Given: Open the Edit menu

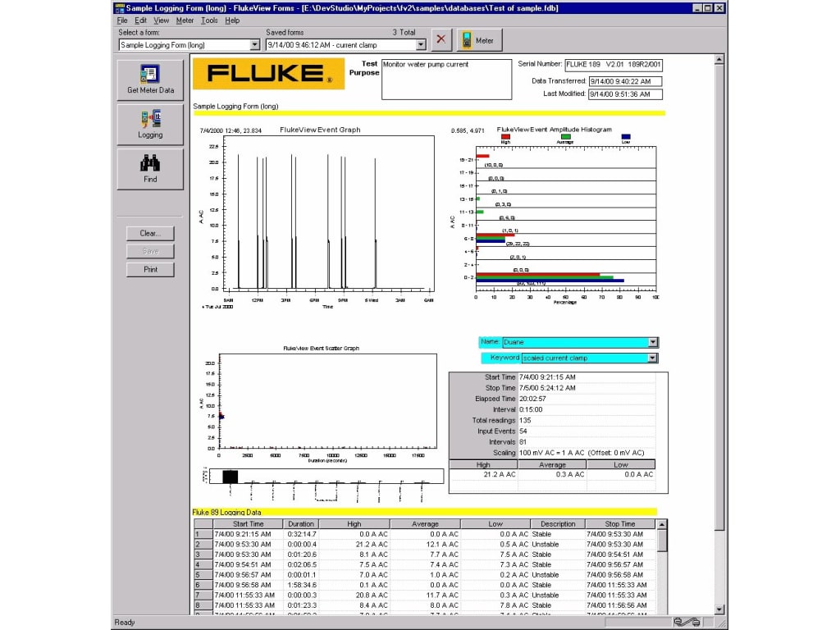Looking at the screenshot, I should pos(140,21).
